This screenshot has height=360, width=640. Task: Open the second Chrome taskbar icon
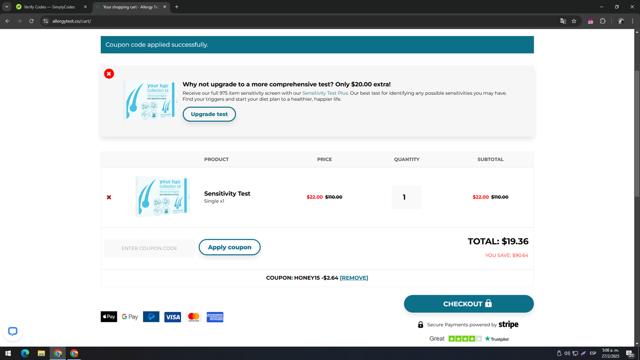tap(74, 353)
